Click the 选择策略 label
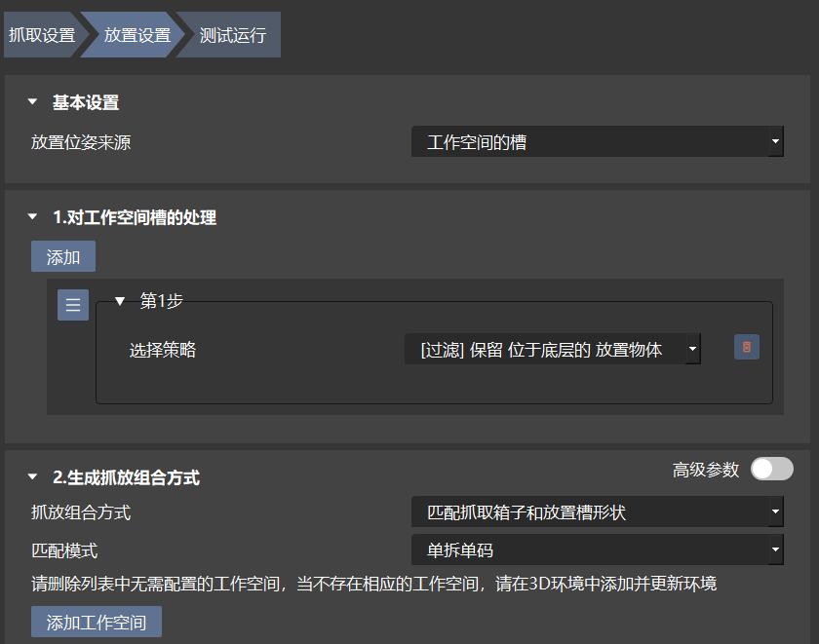The width and height of the screenshot is (819, 644). click(163, 350)
